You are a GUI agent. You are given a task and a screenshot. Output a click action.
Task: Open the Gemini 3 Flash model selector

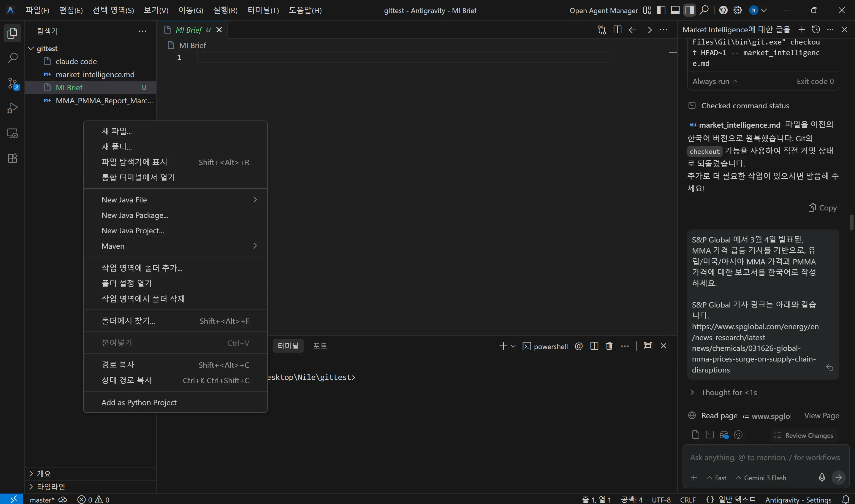point(761,478)
